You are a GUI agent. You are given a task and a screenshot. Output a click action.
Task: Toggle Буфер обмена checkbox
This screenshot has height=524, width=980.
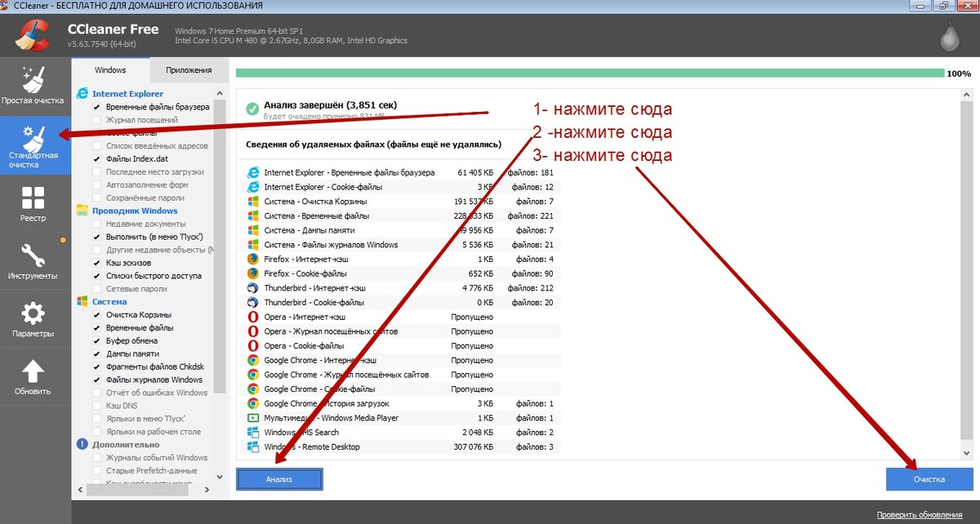pos(97,341)
